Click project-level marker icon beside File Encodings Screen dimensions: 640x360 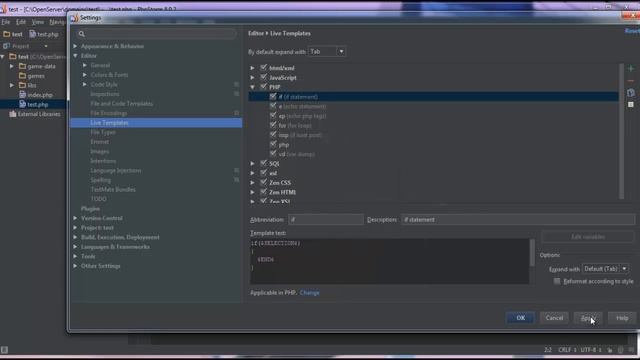point(236,113)
